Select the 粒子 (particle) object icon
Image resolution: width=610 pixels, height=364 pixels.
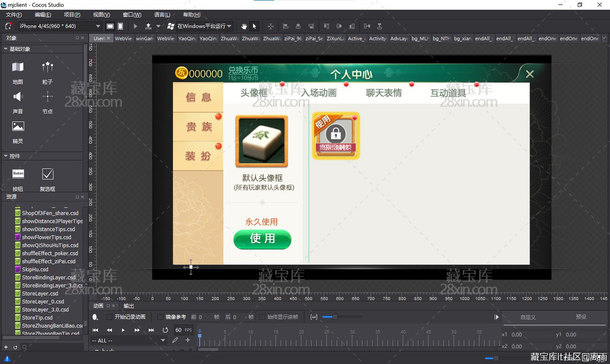pyautogui.click(x=47, y=68)
